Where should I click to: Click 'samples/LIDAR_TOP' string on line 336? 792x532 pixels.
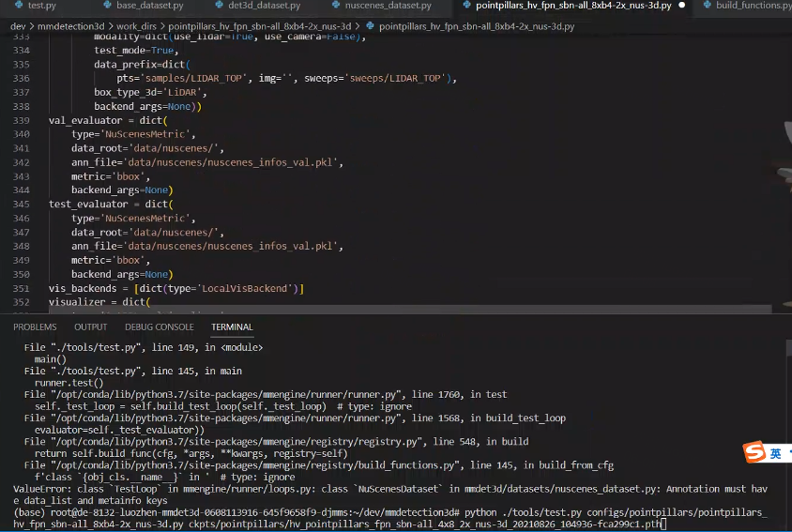click(193, 78)
